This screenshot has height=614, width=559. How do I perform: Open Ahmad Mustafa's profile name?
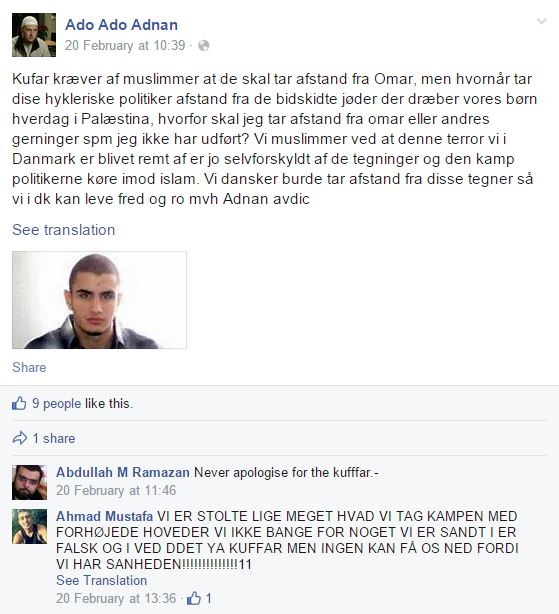point(104,516)
